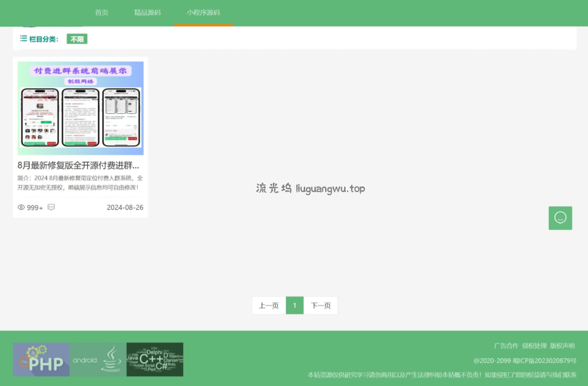Open the 付费进群系统 article thumbnail

point(80,108)
